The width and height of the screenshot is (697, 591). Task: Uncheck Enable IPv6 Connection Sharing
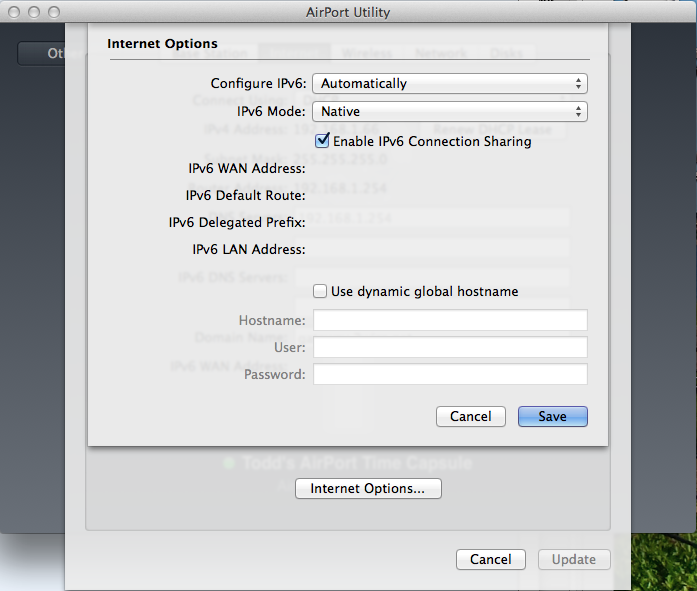click(322, 141)
